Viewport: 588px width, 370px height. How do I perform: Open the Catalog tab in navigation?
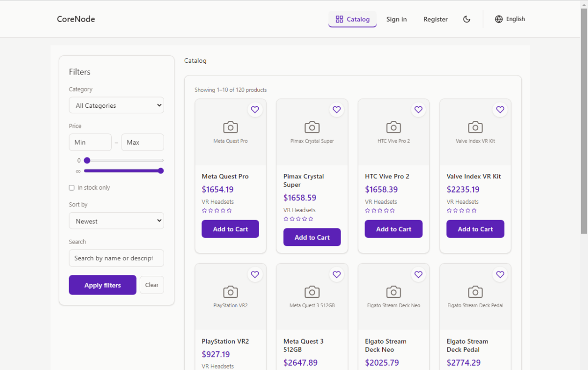[352, 19]
